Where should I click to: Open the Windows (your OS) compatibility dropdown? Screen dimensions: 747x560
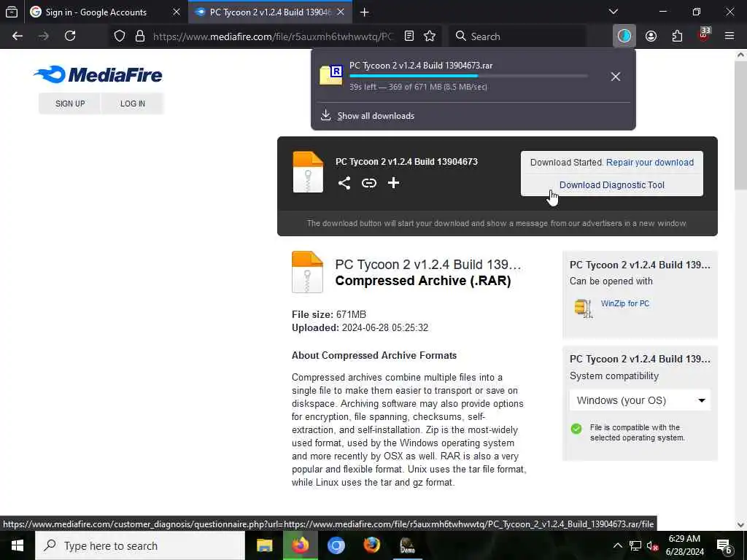click(640, 400)
